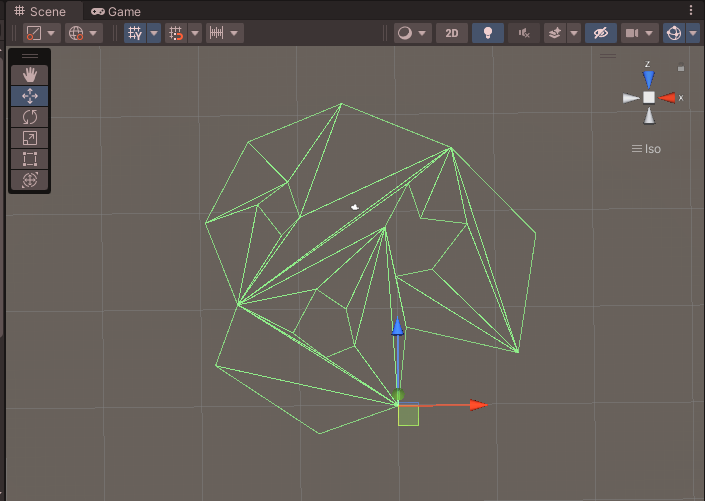
Task: Click the red X-axis move arrow handle
Action: (x=478, y=405)
